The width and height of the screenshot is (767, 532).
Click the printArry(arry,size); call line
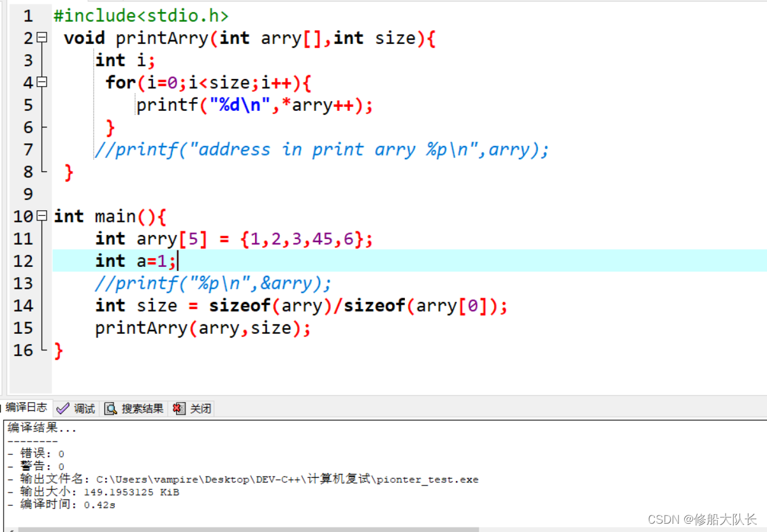tap(203, 328)
